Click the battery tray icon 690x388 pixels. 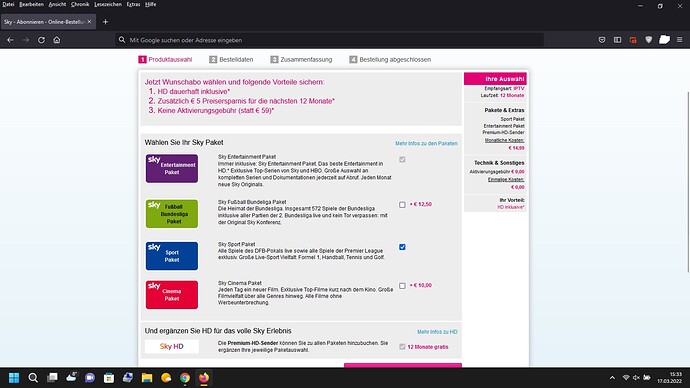click(647, 377)
